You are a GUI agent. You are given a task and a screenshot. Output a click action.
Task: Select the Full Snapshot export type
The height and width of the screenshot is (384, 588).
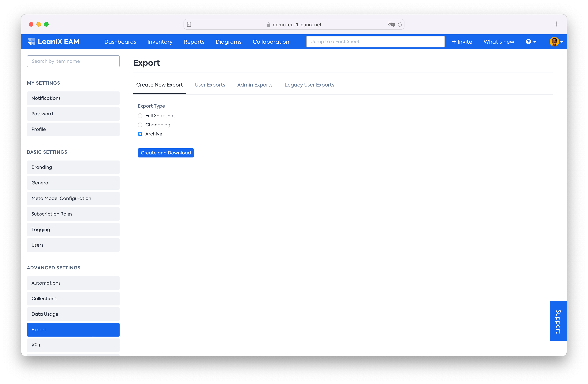click(x=140, y=116)
